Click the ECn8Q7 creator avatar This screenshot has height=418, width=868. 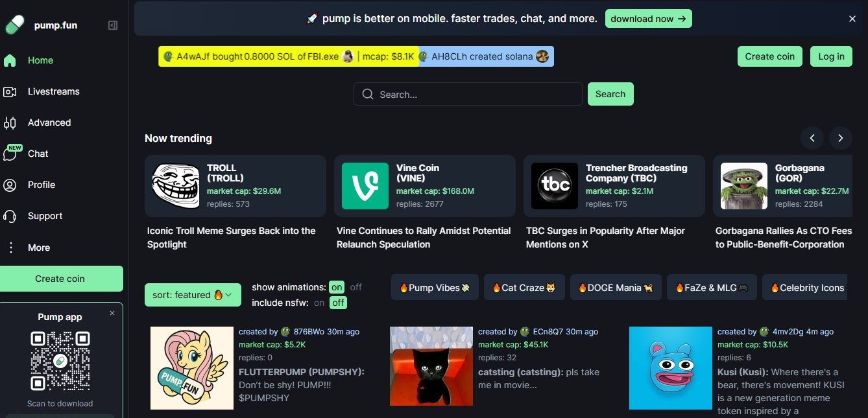[524, 332]
